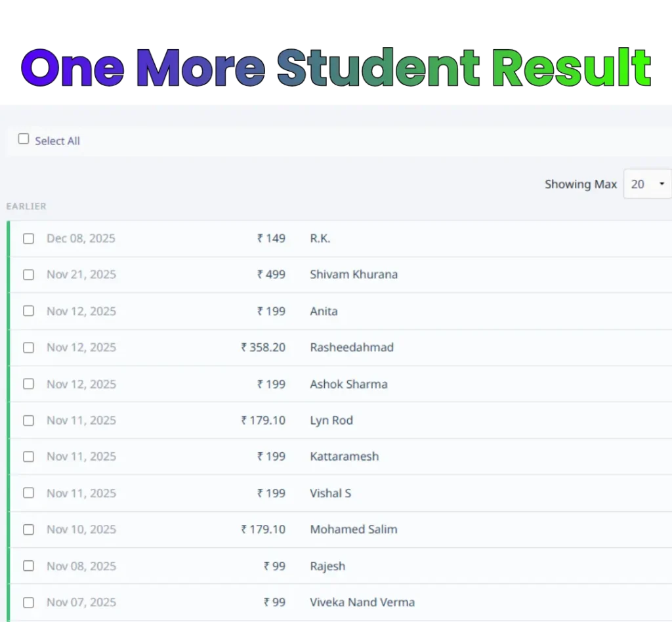Click Viveka Nand Verma's amount ₹ 99
The width and height of the screenshot is (672, 622).
click(x=275, y=602)
